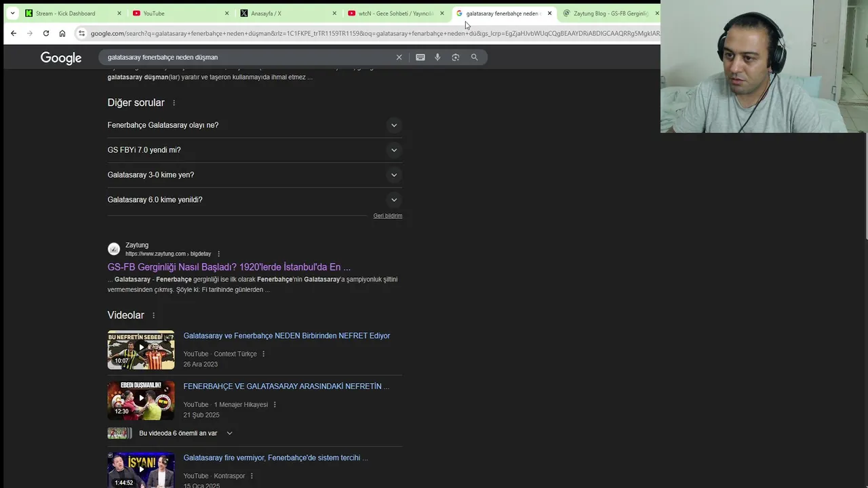
Task: View site information icon in address bar
Action: 81,33
